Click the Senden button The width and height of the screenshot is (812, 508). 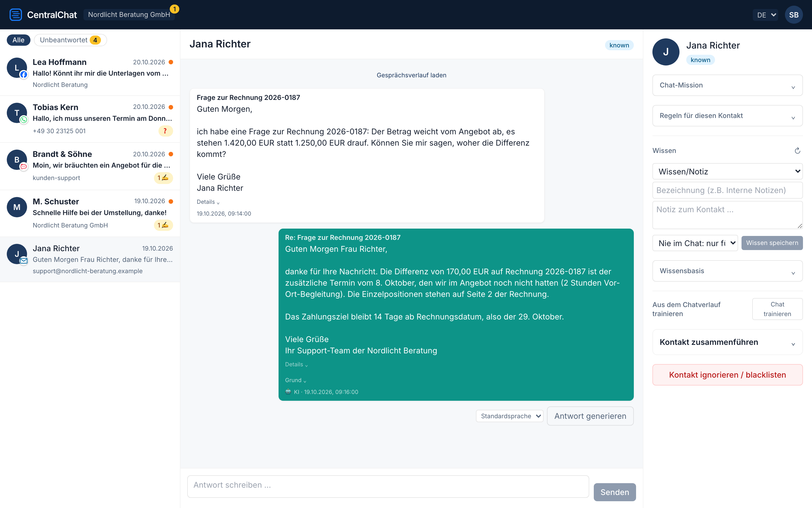coord(614,492)
